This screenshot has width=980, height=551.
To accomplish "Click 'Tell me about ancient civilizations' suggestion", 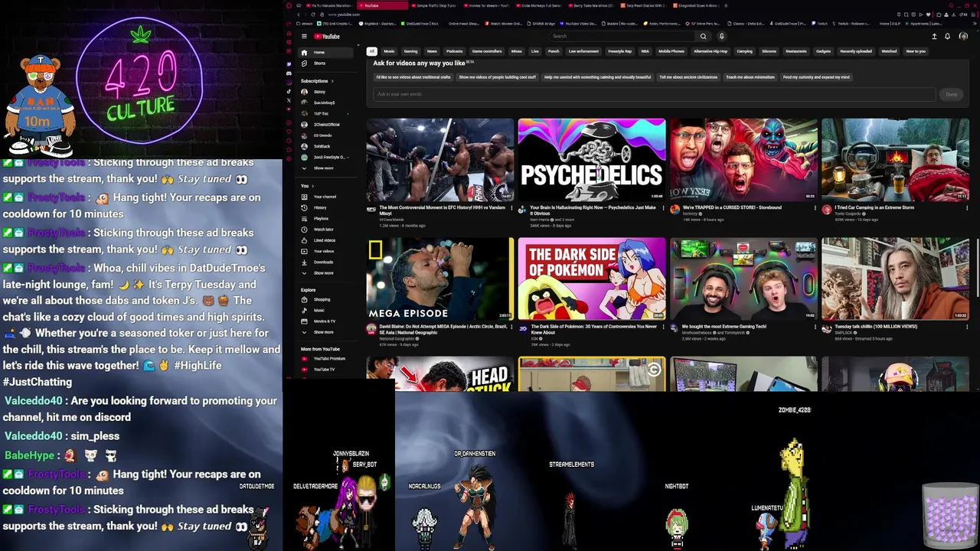I will point(688,77).
